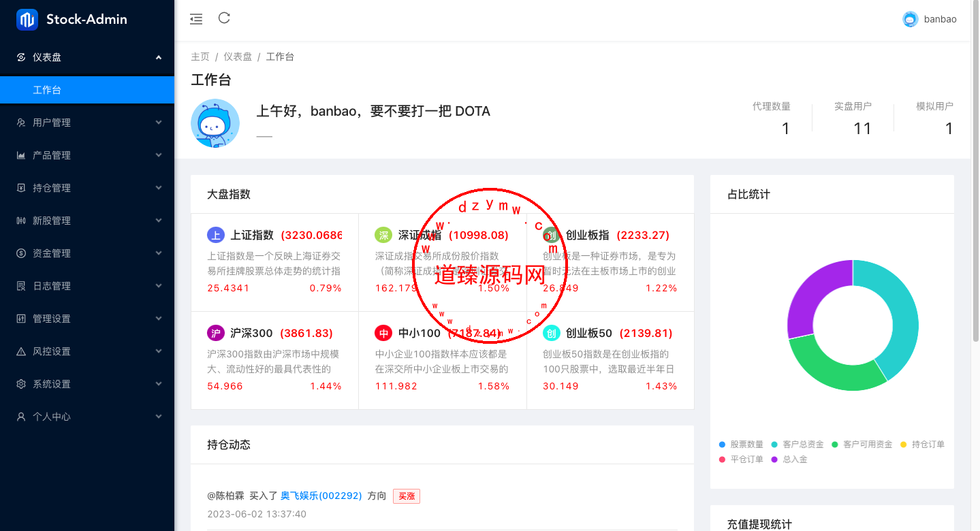Open the 资金管理 menu

87,253
